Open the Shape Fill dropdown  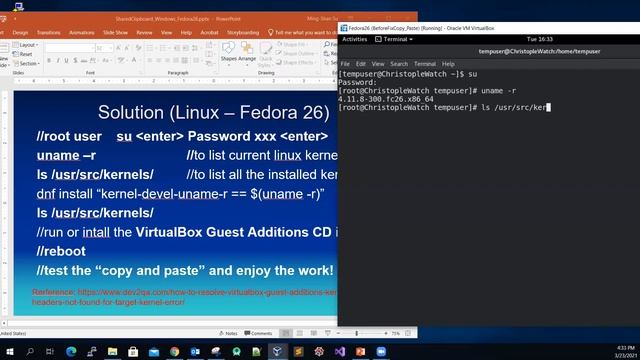(x=293, y=44)
